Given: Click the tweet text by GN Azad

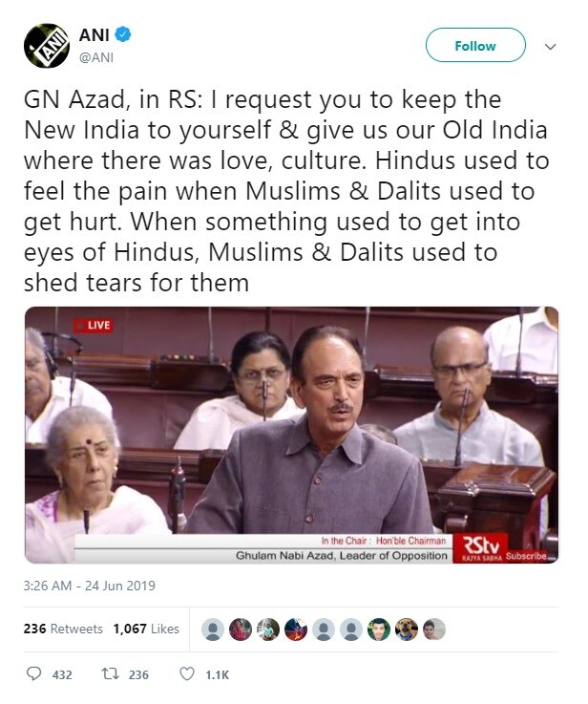Looking at the screenshot, I should point(286,191).
